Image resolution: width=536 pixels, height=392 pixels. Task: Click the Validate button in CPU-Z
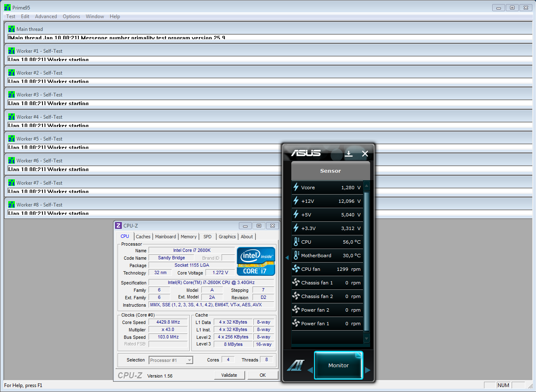(229, 375)
